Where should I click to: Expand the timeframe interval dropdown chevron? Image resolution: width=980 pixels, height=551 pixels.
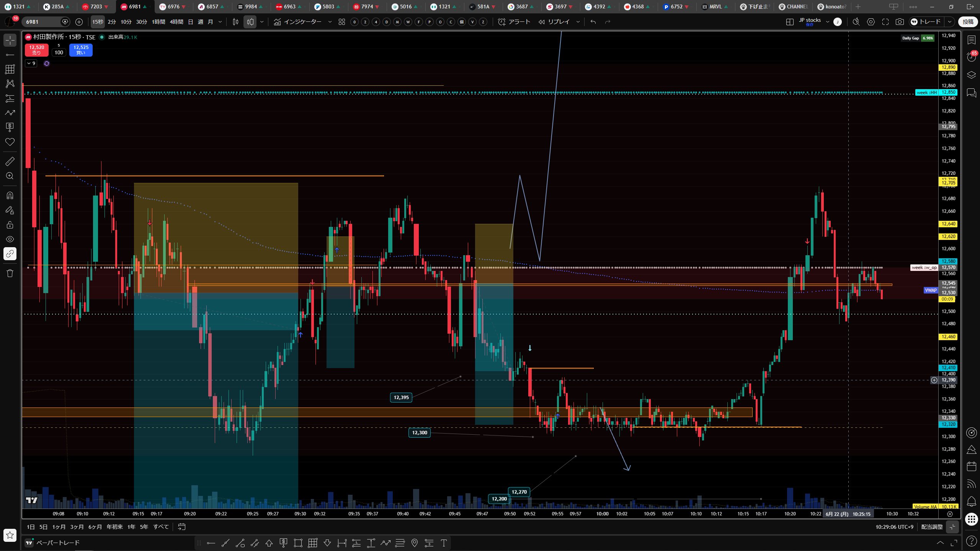[x=220, y=22]
